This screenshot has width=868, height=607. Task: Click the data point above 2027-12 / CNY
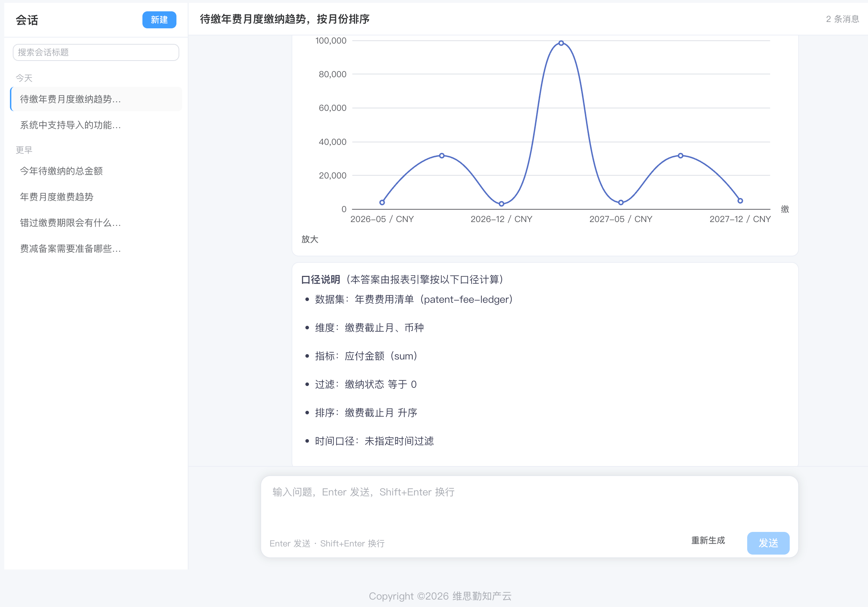(x=740, y=201)
